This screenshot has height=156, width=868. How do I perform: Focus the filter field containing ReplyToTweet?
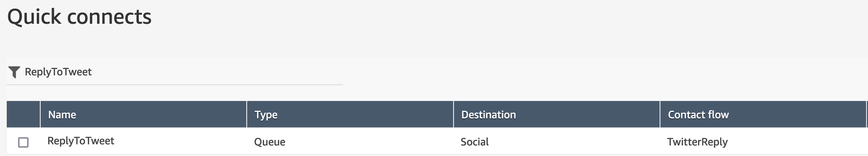pyautogui.click(x=175, y=72)
